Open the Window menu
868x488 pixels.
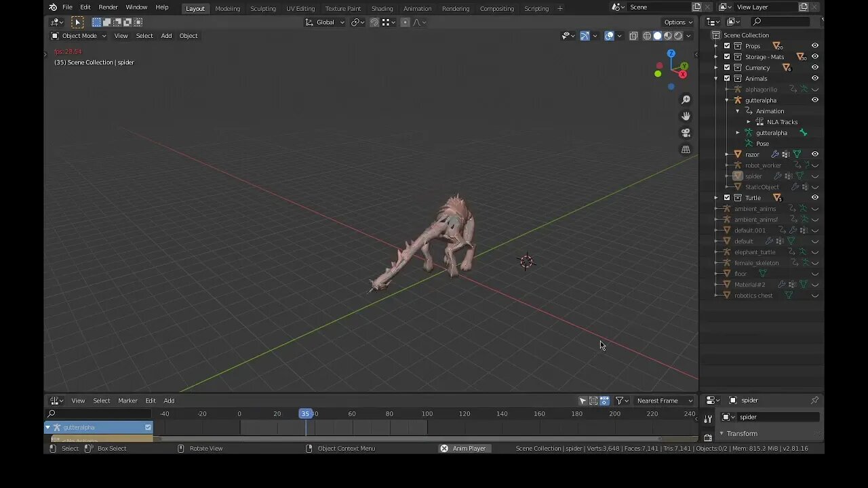pyautogui.click(x=136, y=7)
